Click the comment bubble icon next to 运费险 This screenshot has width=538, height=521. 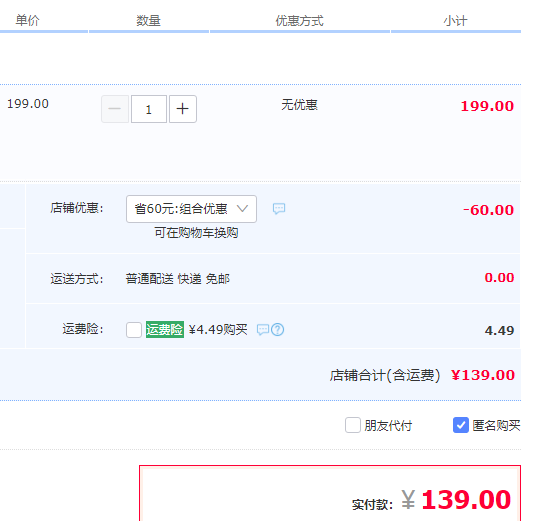[263, 330]
